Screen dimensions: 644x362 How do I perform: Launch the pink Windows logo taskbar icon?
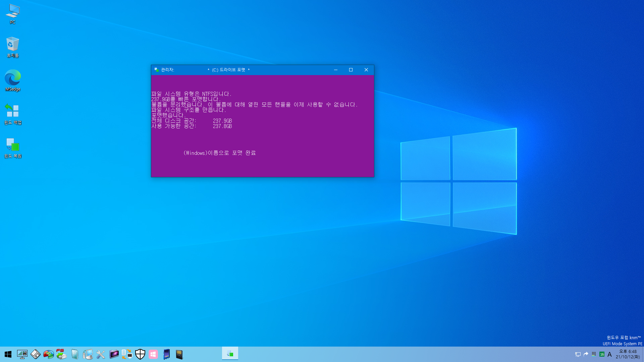pyautogui.click(x=153, y=354)
